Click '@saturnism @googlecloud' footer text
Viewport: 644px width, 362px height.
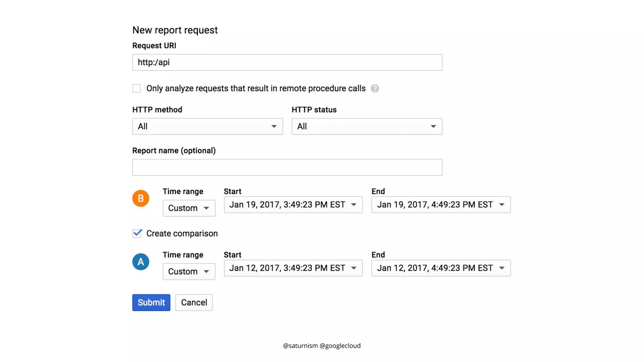tap(322, 346)
